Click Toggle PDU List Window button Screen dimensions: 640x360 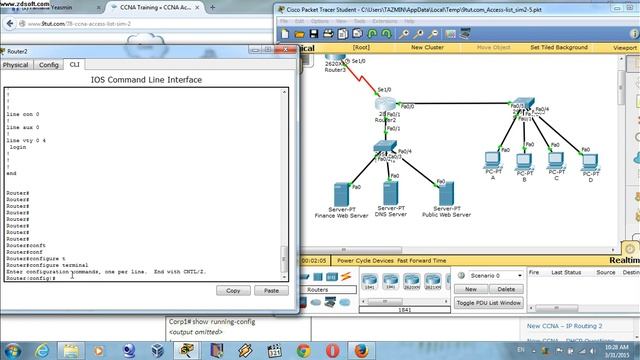[x=489, y=303]
